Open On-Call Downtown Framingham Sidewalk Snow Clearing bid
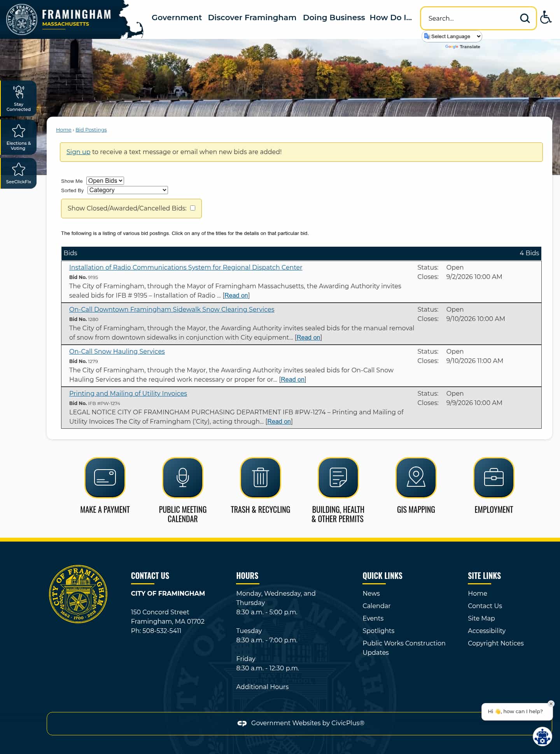 pyautogui.click(x=171, y=309)
